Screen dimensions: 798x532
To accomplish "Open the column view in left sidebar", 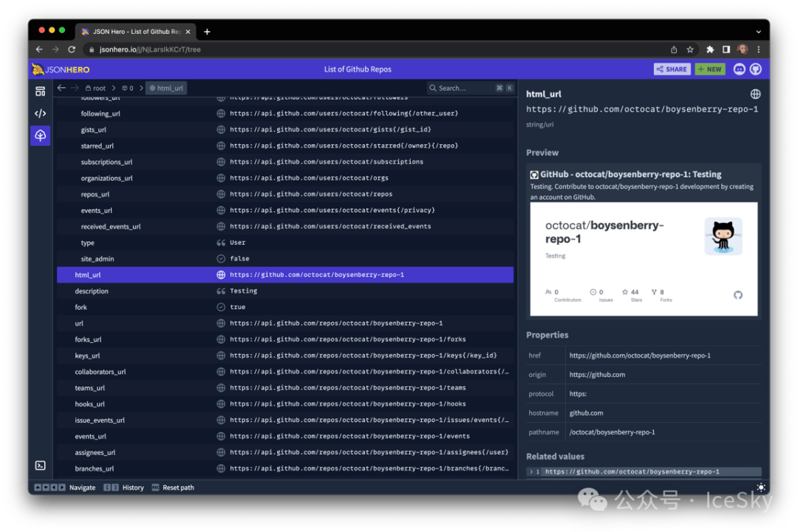I will (40, 91).
